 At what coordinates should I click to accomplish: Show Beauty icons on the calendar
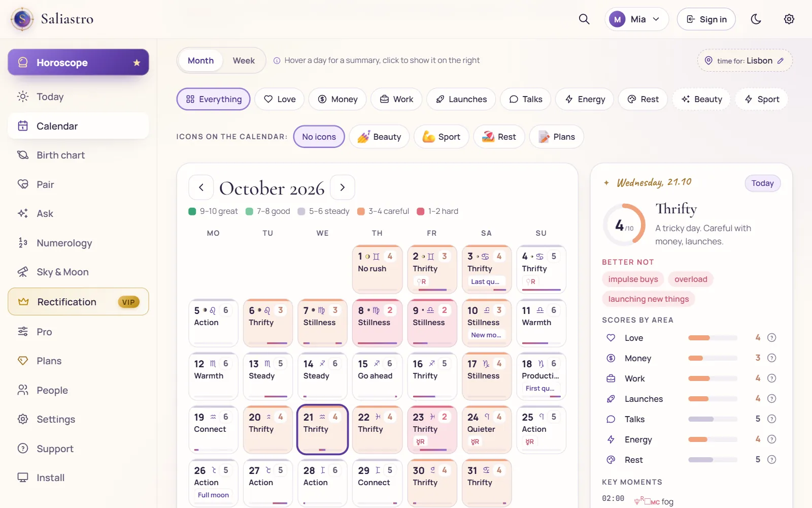click(x=379, y=137)
